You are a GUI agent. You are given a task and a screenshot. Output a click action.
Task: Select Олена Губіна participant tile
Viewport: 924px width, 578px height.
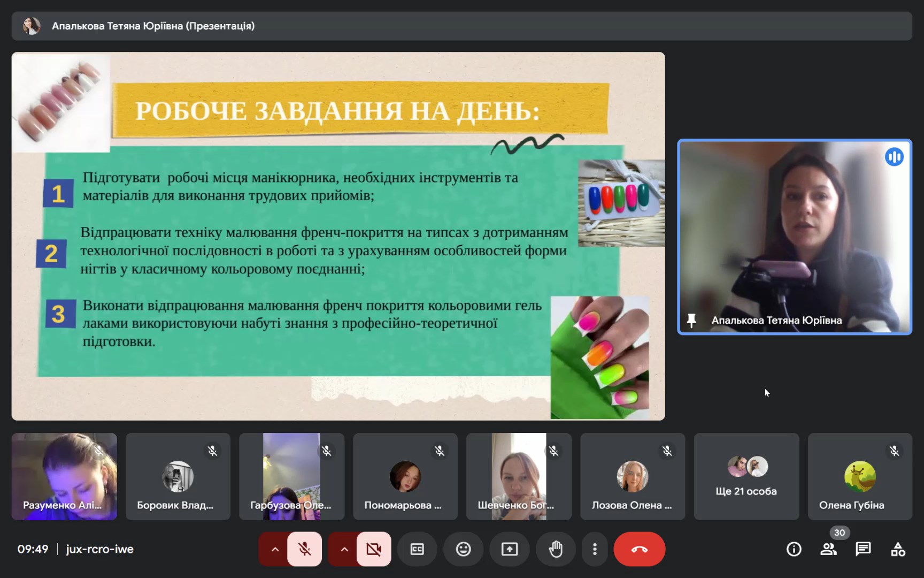pyautogui.click(x=860, y=476)
